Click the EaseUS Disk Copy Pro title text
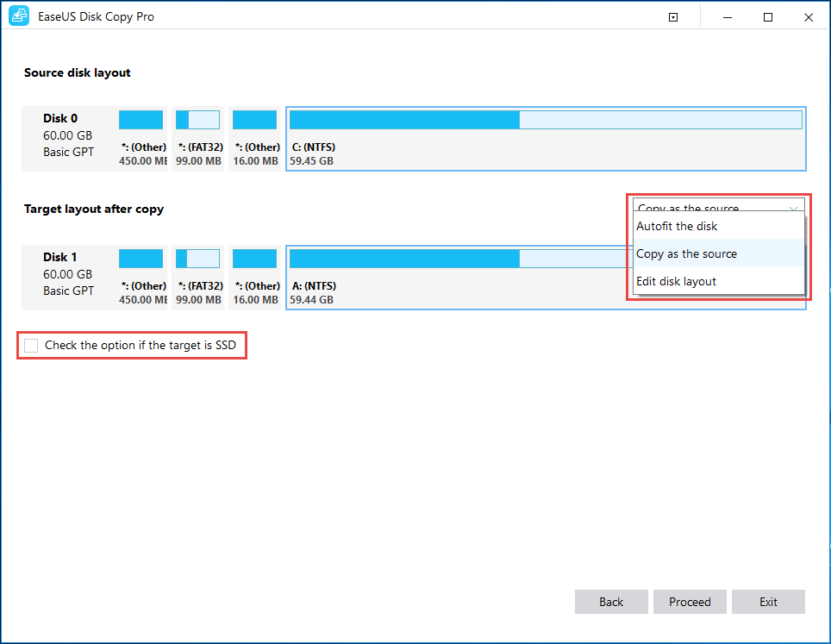The height and width of the screenshot is (644, 831). 96,17
